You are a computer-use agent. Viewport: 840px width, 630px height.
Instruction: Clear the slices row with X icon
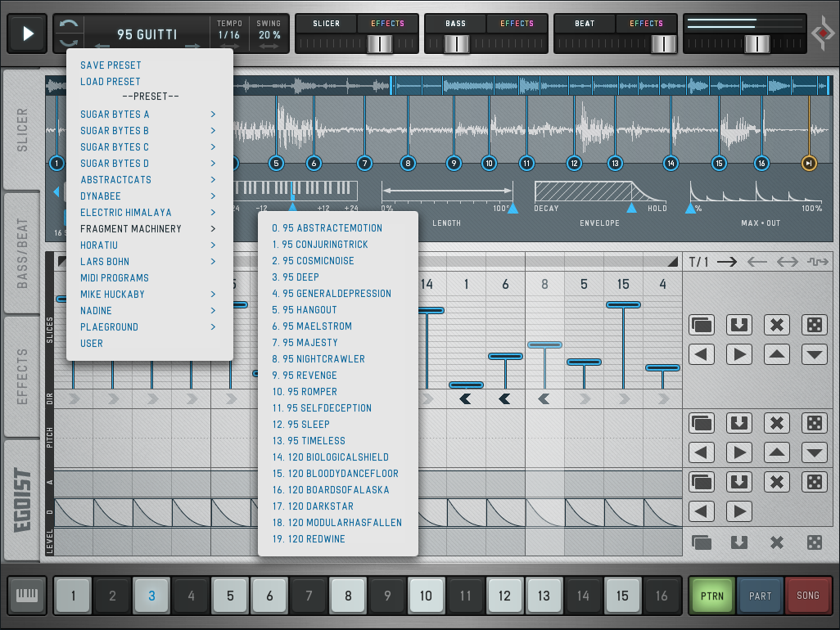tap(776, 324)
